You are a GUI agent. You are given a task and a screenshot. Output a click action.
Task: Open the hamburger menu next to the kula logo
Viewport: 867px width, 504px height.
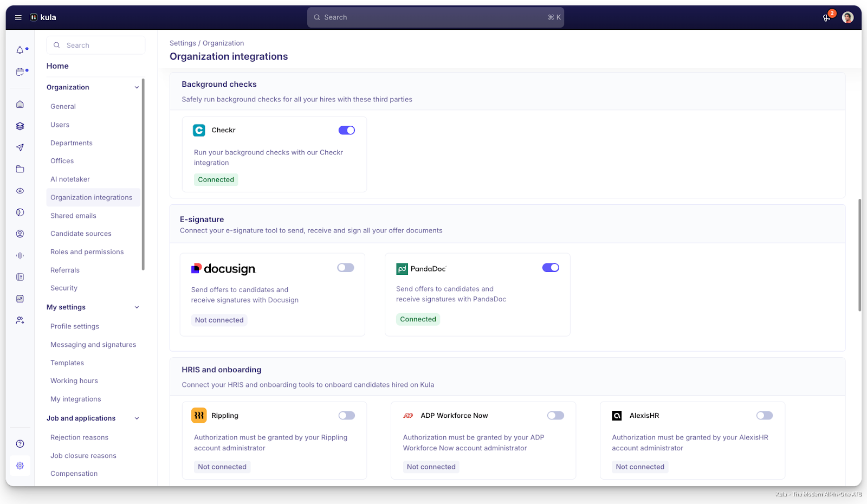click(x=18, y=17)
